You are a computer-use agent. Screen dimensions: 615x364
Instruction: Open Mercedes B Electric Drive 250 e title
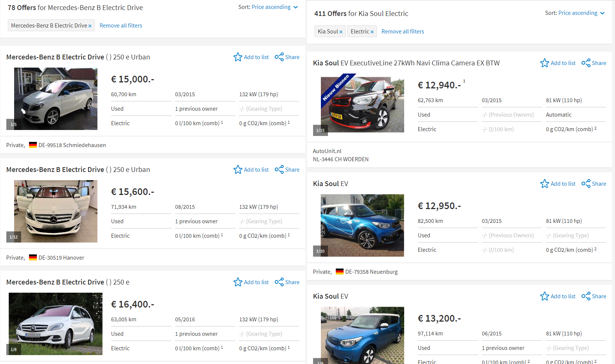coord(68,282)
